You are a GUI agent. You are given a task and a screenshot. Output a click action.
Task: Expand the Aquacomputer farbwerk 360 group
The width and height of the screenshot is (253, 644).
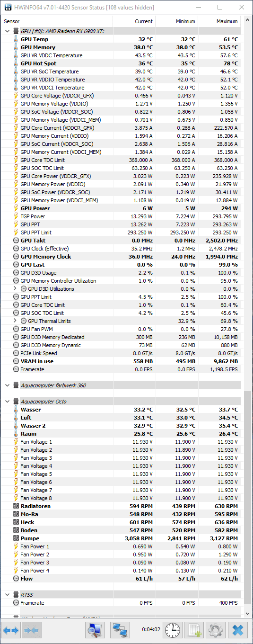click(7, 385)
